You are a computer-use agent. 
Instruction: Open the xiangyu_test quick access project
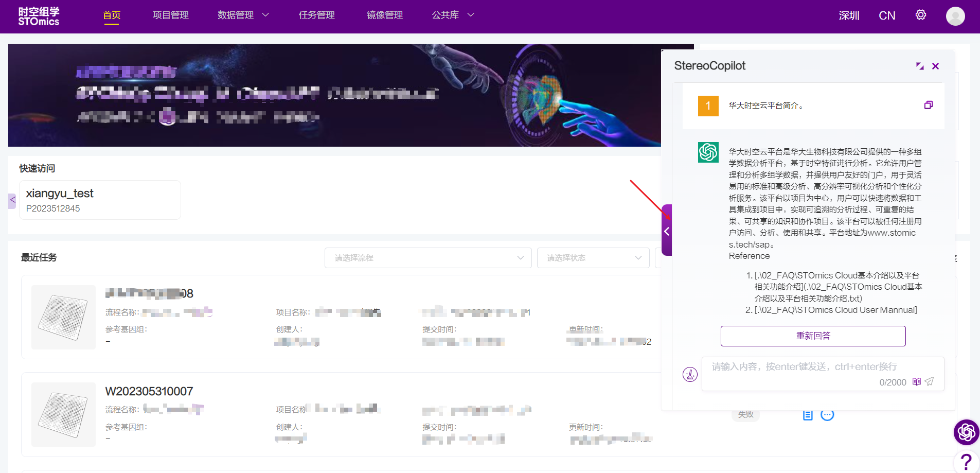click(x=100, y=200)
